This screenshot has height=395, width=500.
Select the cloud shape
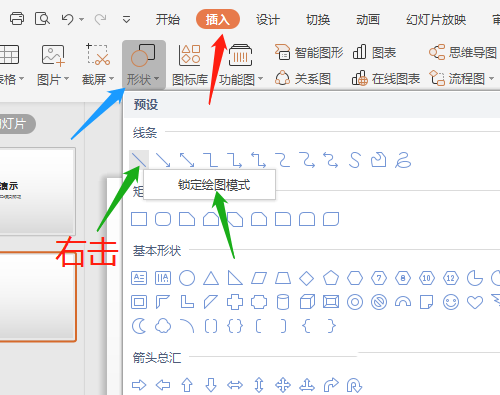163,326
